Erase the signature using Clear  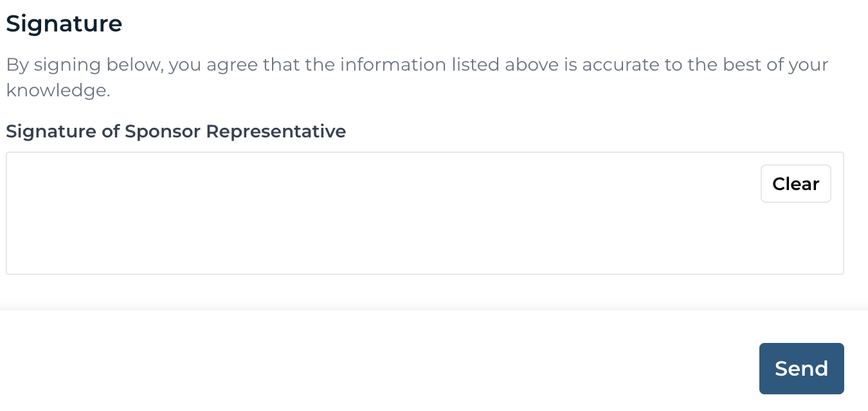pos(795,184)
